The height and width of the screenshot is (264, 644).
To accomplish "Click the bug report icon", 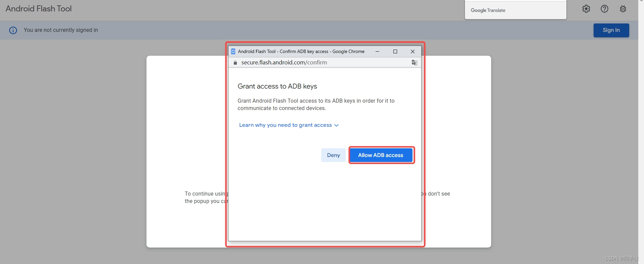I will 623,9.
